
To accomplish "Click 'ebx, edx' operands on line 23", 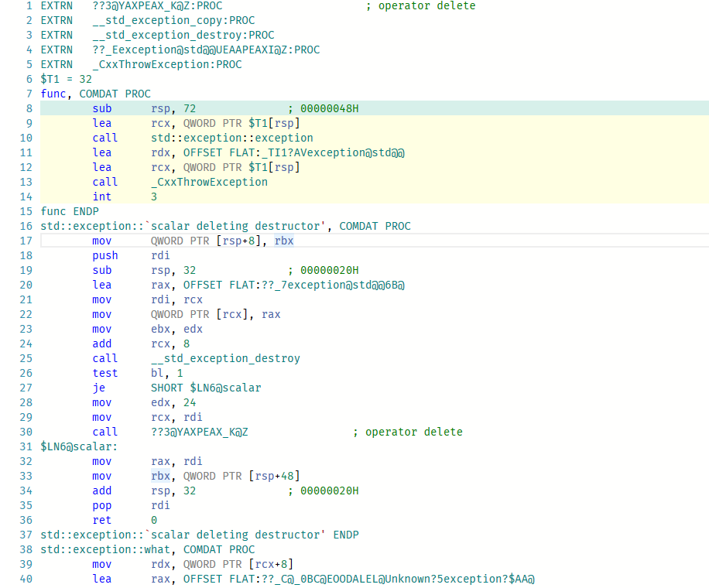I will 176,329.
